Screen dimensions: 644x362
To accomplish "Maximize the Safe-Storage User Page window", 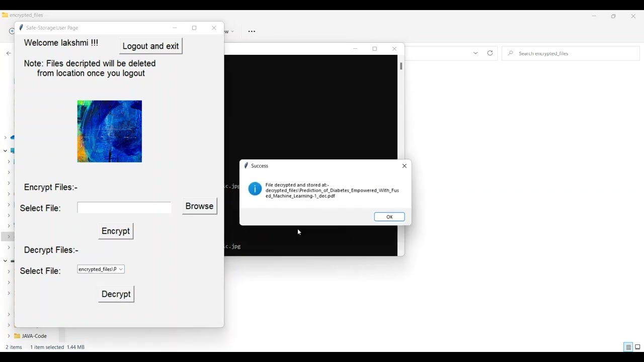I will coord(195,28).
